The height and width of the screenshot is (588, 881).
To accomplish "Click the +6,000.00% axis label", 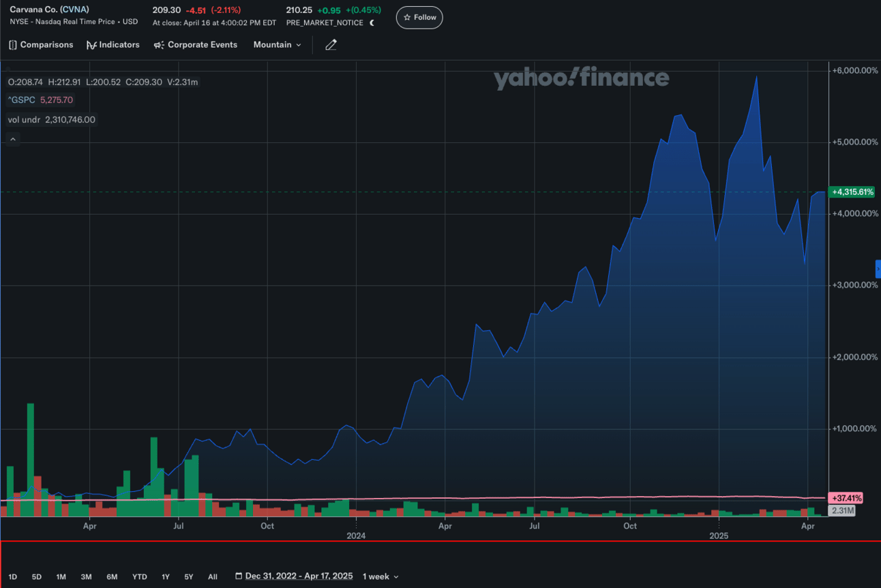I will (854, 71).
